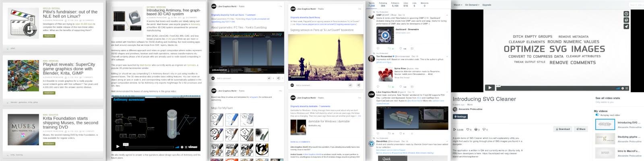Click Read more under Pitivi fundraiser article
644x161 pixels.
pyautogui.click(x=49, y=36)
